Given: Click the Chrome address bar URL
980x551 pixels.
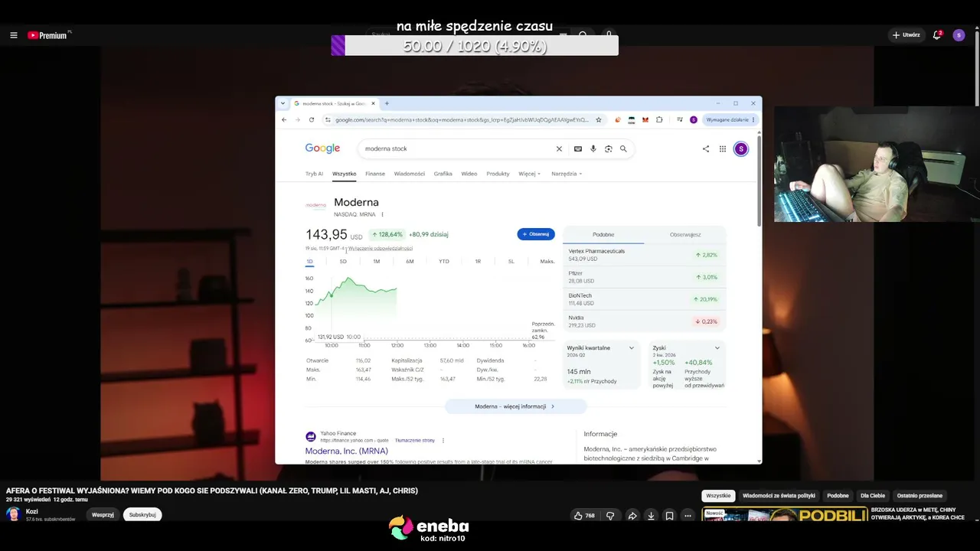Looking at the screenshot, I should tap(462, 119).
